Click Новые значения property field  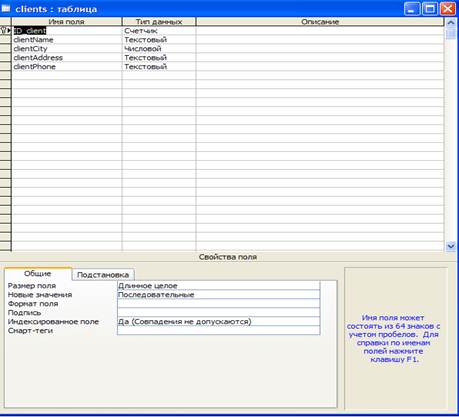coord(219,295)
